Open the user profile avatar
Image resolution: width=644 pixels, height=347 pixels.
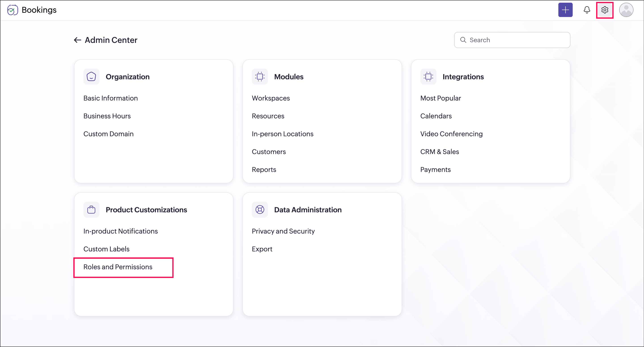click(x=626, y=10)
